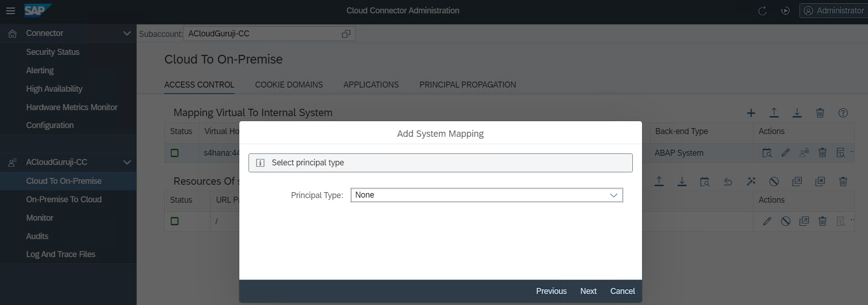868x305 pixels.
Task: Open Log And Trace Files in sidebar
Action: point(61,254)
